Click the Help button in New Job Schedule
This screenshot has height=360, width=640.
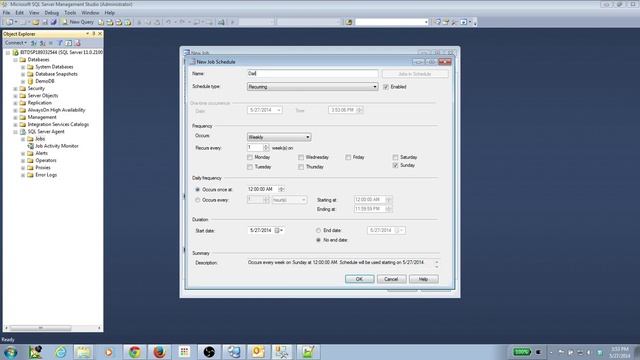423,279
